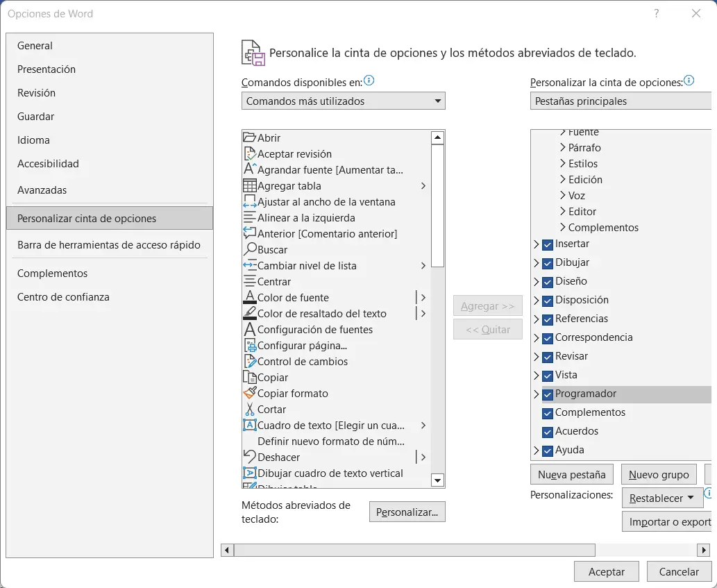Expand the Edición group
The height and width of the screenshot is (588, 717).
pos(563,179)
